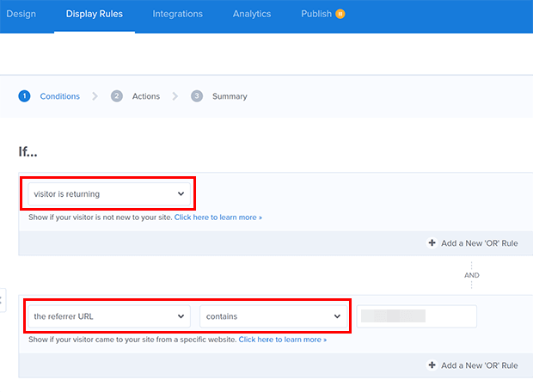Click the AND connector label between rules
The image size is (533, 392).
tap(472, 275)
